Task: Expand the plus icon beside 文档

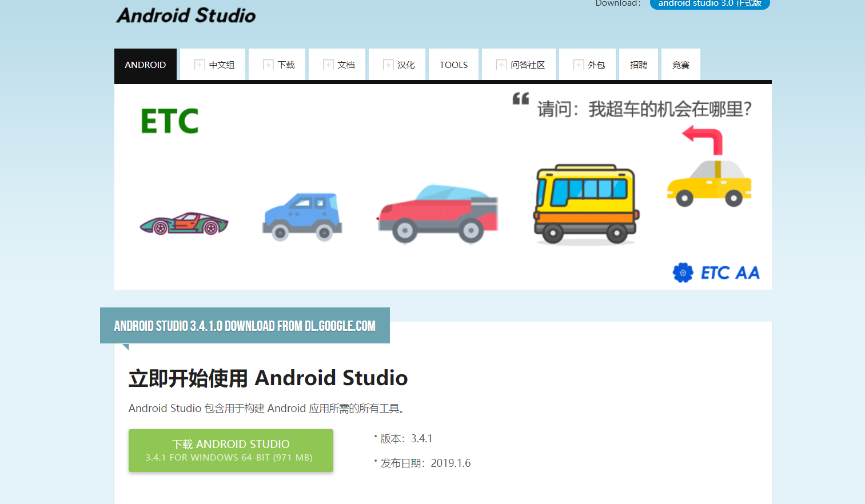Action: pyautogui.click(x=328, y=65)
